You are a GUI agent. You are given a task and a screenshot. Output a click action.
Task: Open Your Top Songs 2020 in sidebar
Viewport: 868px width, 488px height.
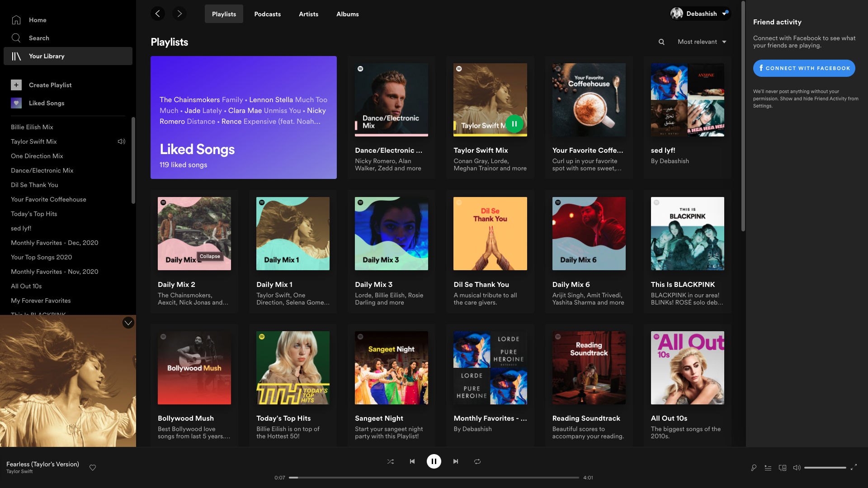pos(42,257)
